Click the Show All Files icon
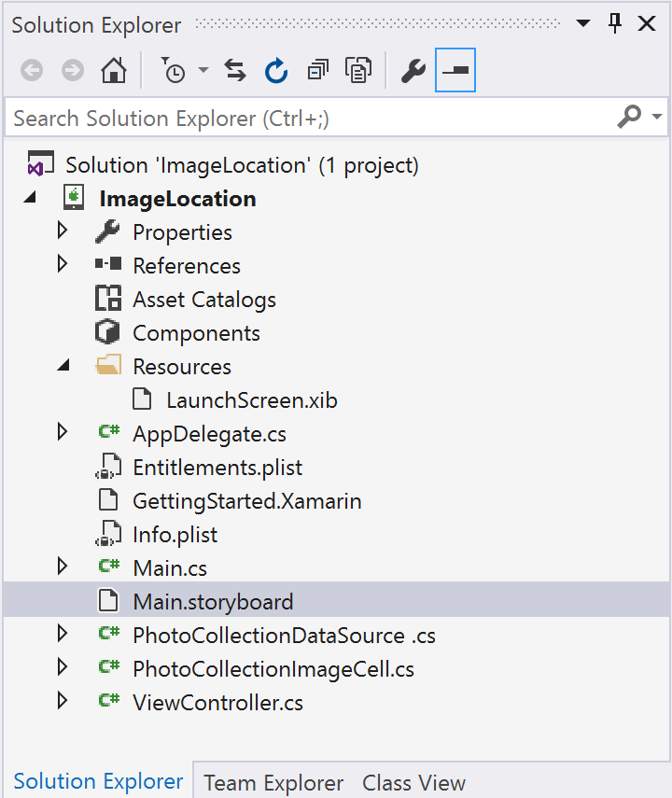The image size is (672, 798). coord(357,71)
